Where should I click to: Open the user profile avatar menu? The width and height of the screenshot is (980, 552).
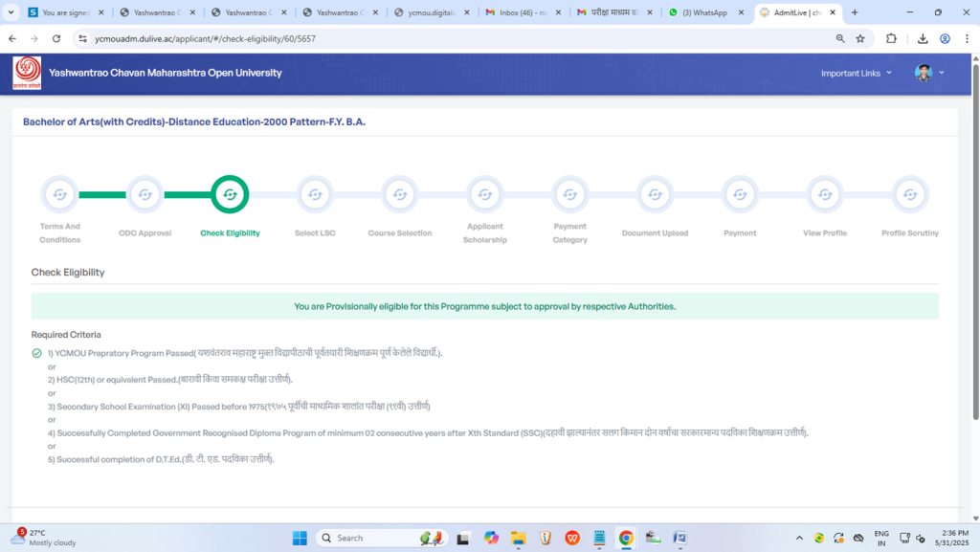coord(928,73)
